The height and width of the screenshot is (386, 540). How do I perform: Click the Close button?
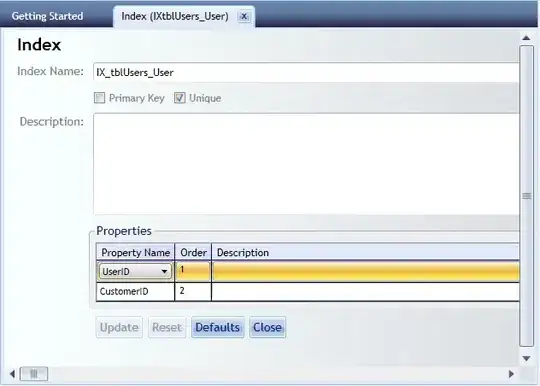268,327
